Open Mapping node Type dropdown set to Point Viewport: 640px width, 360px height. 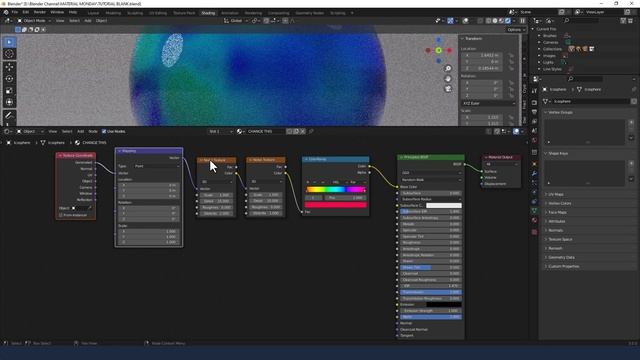pos(157,166)
